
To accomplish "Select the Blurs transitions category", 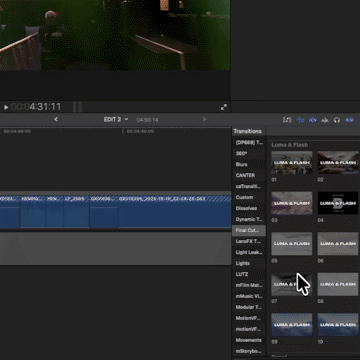I will pos(249,164).
